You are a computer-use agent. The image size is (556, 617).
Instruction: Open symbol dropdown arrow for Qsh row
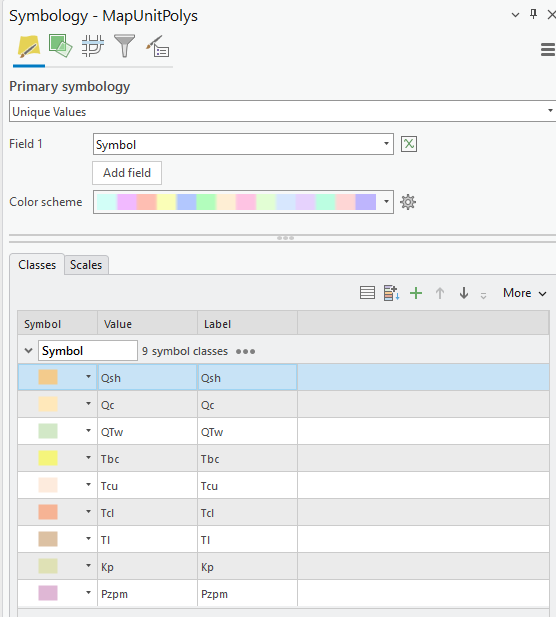(89, 377)
